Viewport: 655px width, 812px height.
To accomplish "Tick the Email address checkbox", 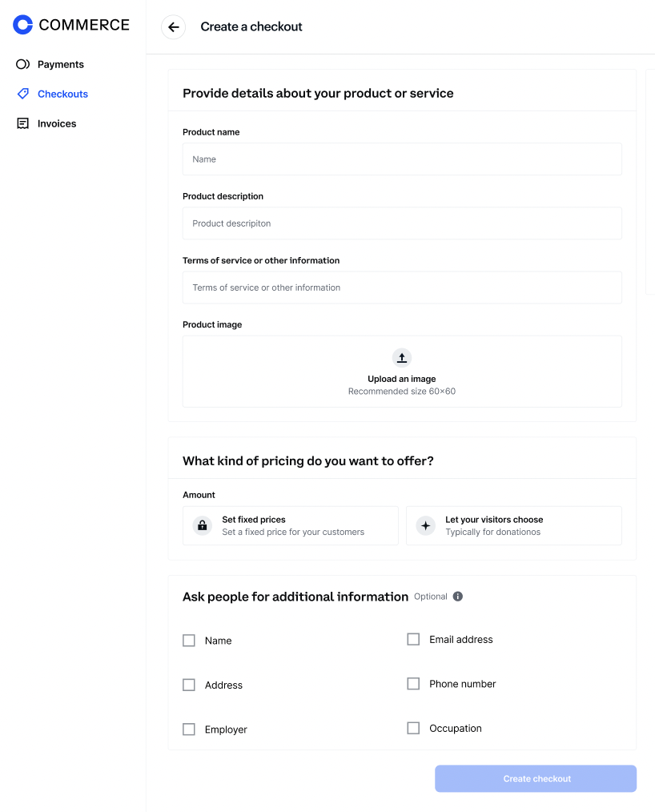I will click(413, 639).
